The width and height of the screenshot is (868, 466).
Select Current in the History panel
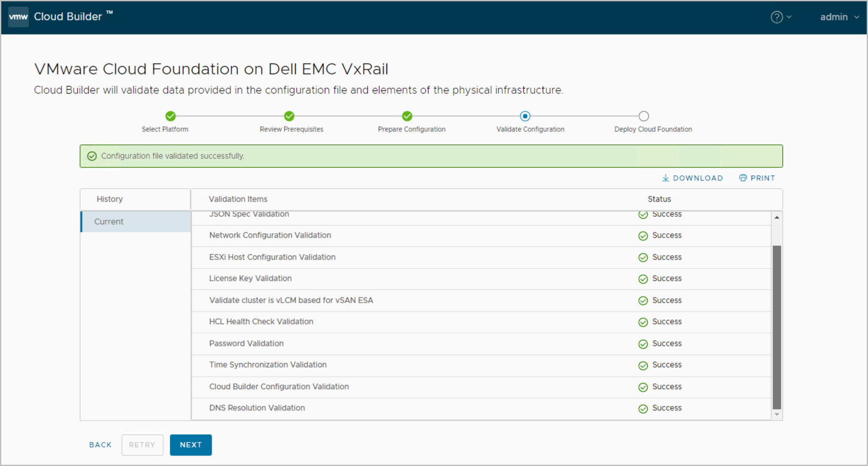tap(109, 222)
